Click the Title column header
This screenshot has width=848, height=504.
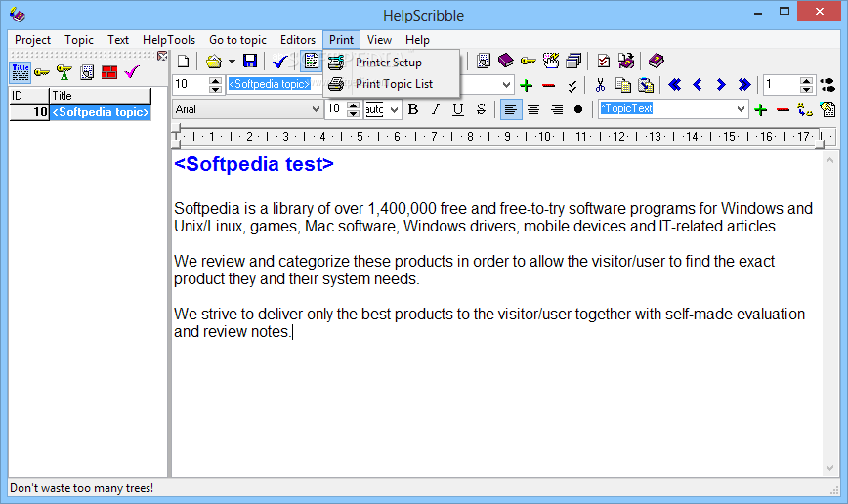100,96
